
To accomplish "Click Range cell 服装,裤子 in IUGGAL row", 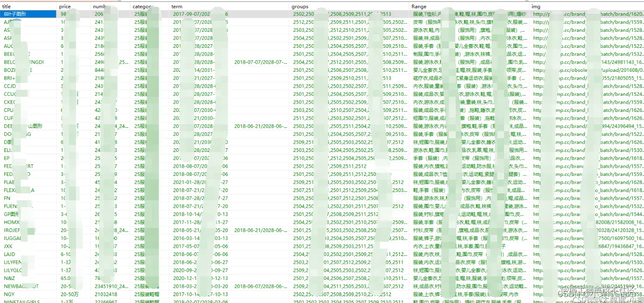I will (x=469, y=238).
